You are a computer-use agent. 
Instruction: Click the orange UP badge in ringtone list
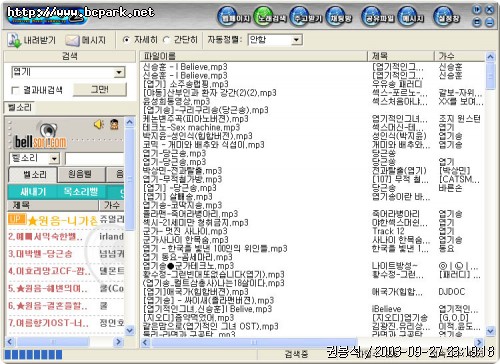pyautogui.click(x=17, y=219)
